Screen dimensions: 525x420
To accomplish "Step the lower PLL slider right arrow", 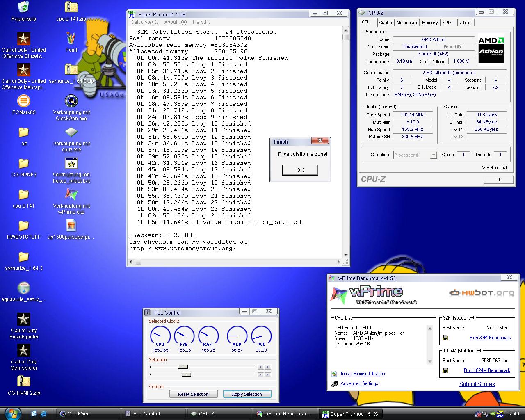I will pyautogui.click(x=267, y=374).
